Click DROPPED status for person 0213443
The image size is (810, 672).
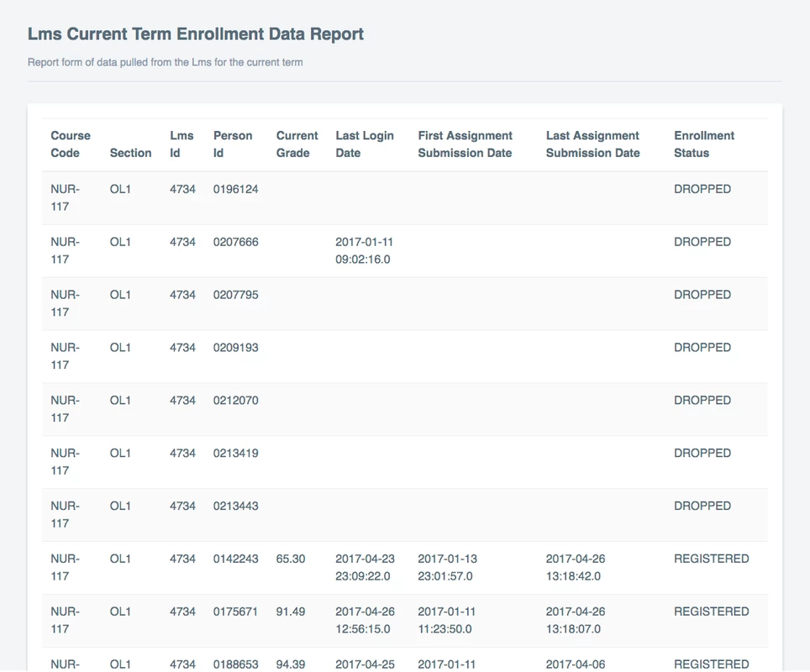(x=702, y=506)
